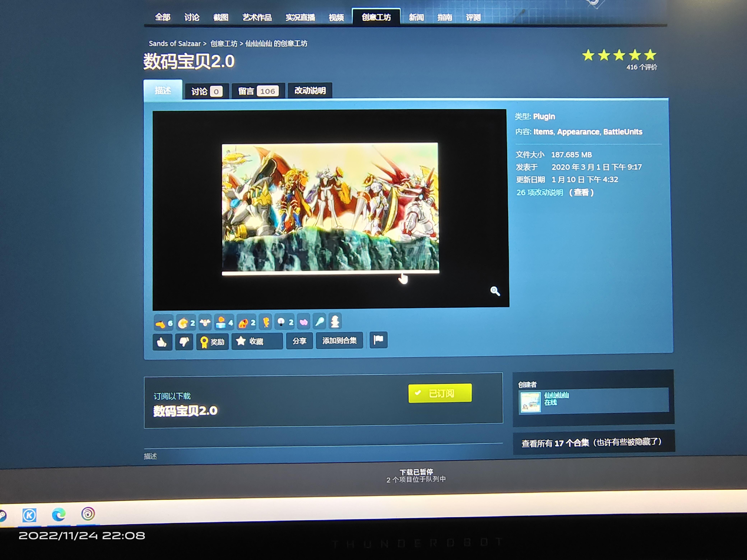747x560 pixels.
Task: Rate the mod with thumbs up
Action: coord(163,342)
